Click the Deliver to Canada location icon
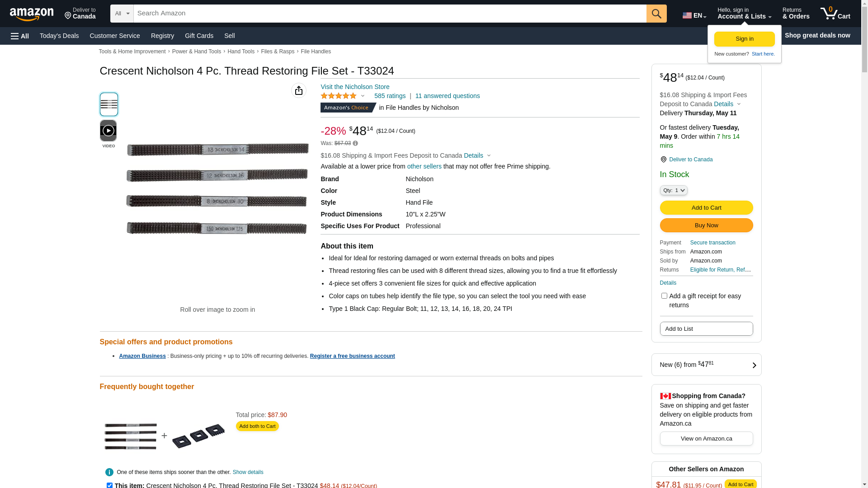 tap(663, 160)
